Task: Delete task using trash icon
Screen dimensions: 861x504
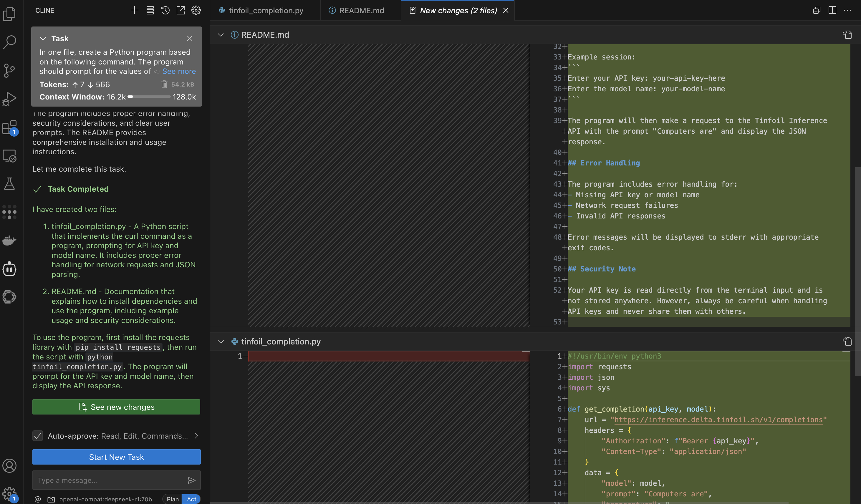Action: 164,84
